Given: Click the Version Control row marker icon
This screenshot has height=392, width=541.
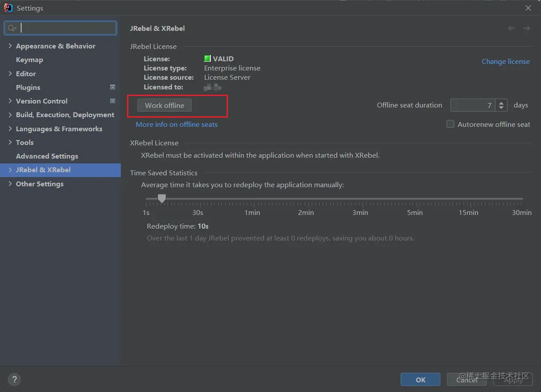Looking at the screenshot, I should coord(112,101).
